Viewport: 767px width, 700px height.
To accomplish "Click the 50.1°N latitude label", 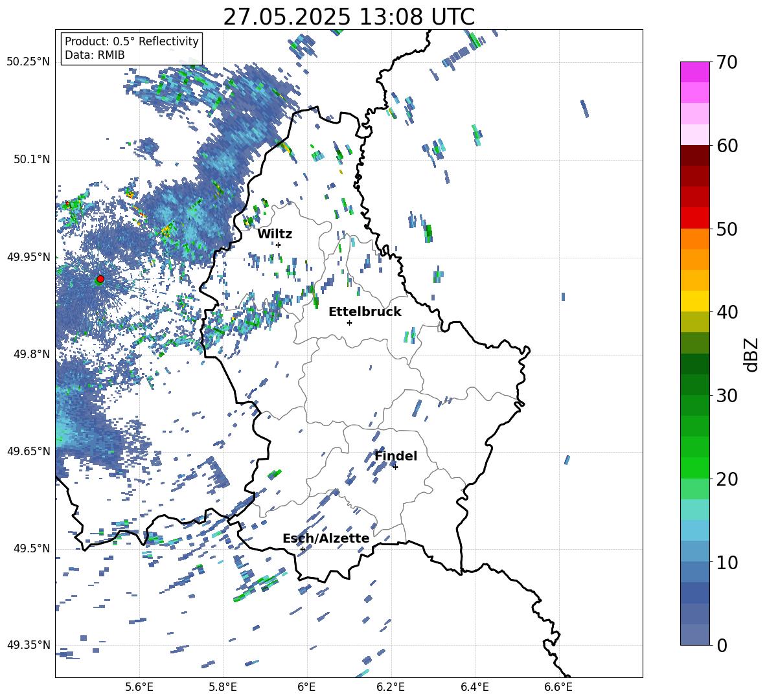I will (32, 160).
